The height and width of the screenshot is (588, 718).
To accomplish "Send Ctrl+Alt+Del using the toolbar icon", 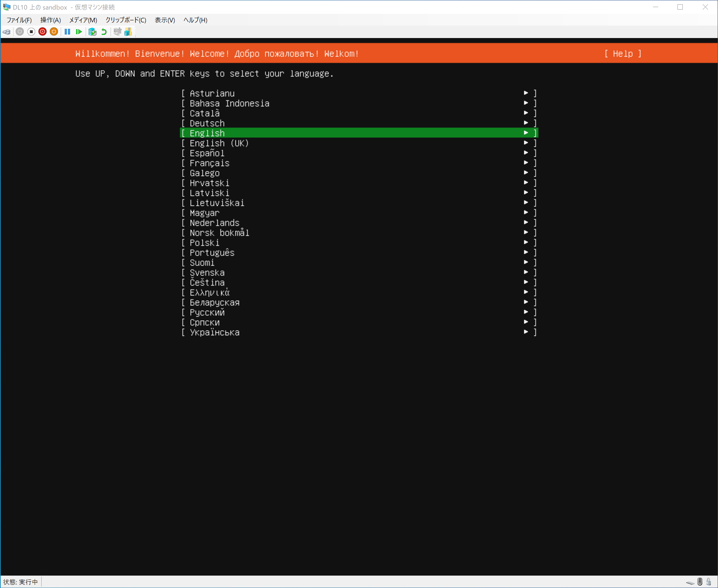I will (x=6, y=32).
